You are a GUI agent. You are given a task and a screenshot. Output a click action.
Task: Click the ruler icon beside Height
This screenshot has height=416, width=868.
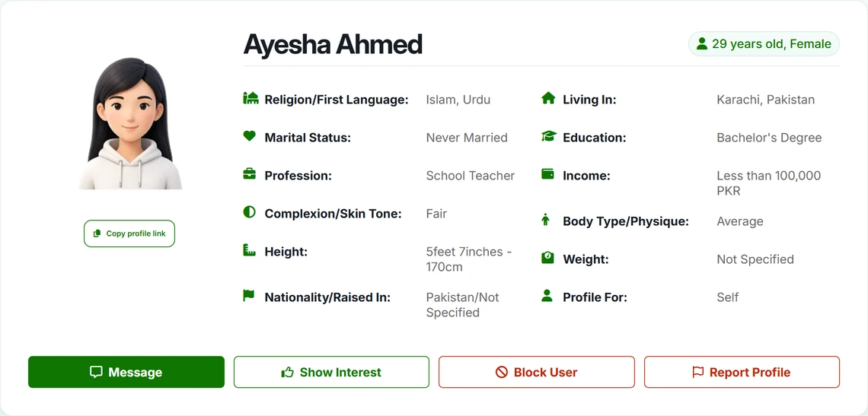[x=250, y=250]
